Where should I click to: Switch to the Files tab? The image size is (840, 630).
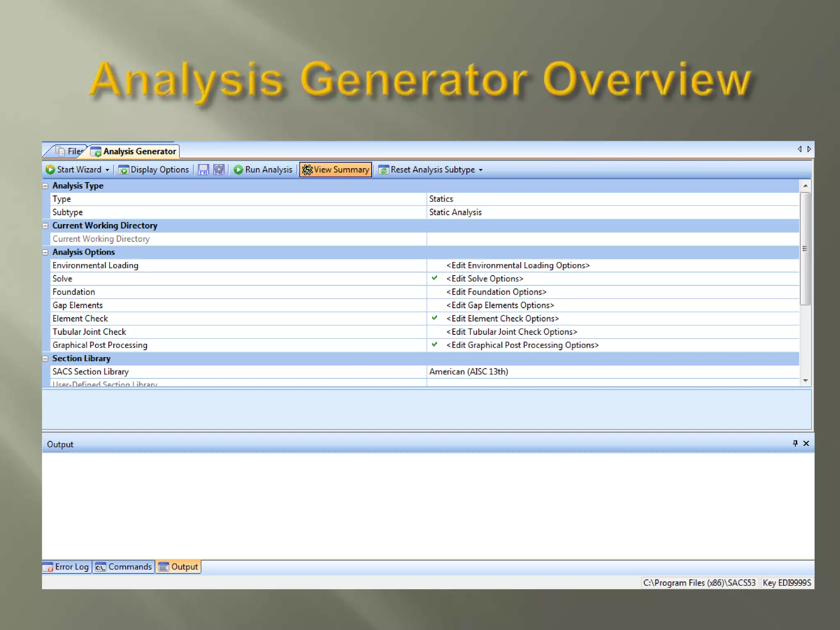point(71,151)
